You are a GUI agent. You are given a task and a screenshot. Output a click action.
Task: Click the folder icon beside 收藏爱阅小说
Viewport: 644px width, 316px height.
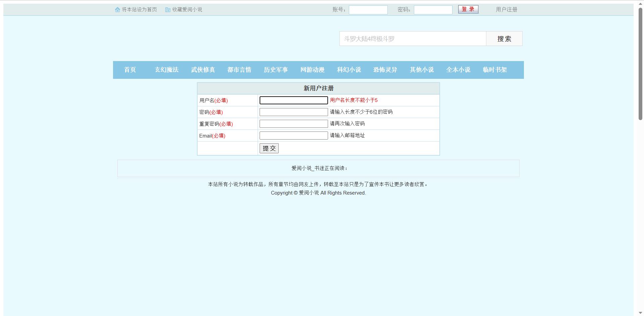pyautogui.click(x=168, y=10)
